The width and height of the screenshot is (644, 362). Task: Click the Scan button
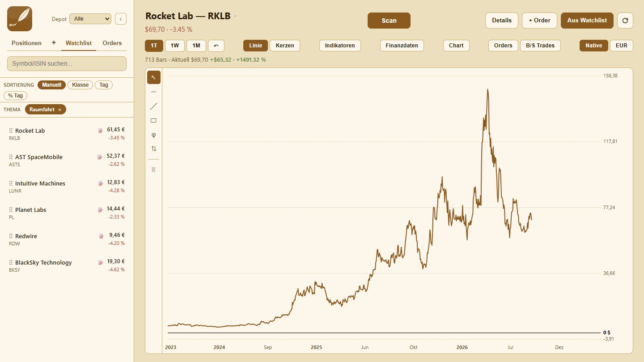click(x=389, y=21)
